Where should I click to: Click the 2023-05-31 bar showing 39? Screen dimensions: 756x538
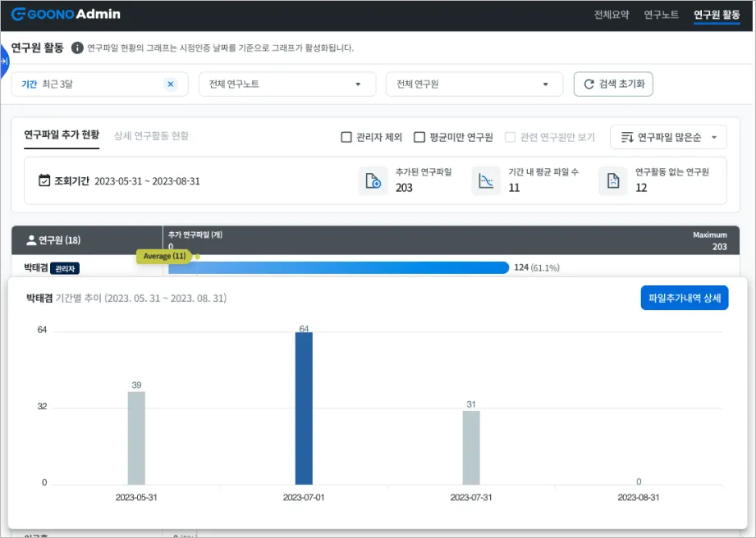point(136,438)
